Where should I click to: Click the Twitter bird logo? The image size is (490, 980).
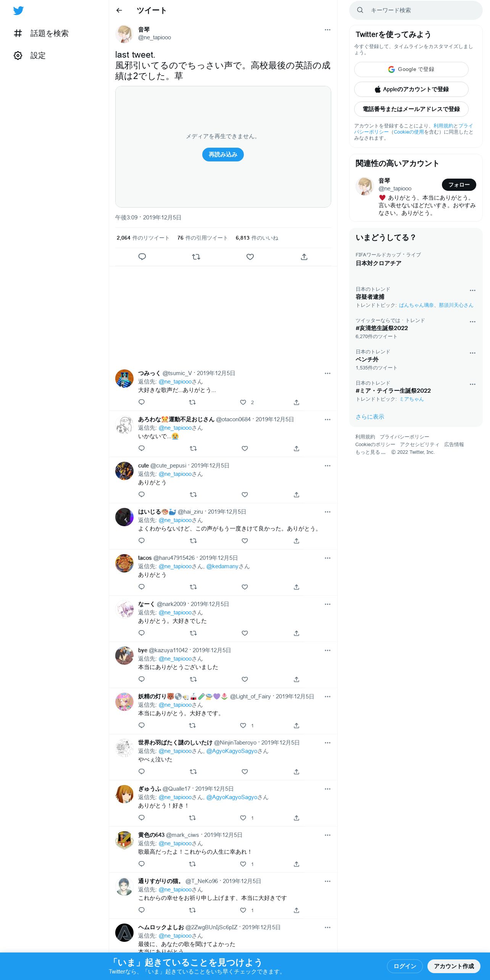pyautogui.click(x=18, y=11)
